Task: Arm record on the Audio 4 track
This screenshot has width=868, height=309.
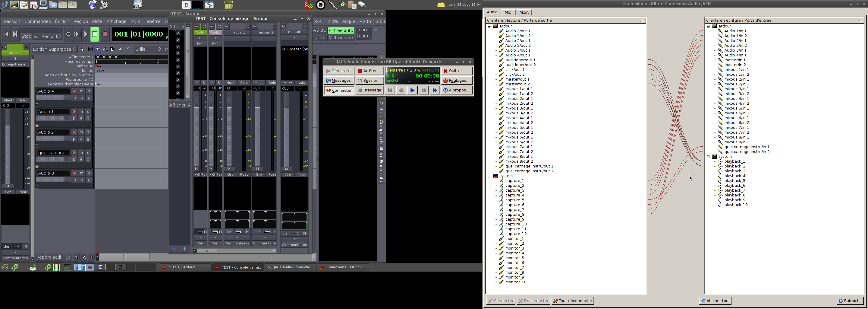Action: [75, 91]
